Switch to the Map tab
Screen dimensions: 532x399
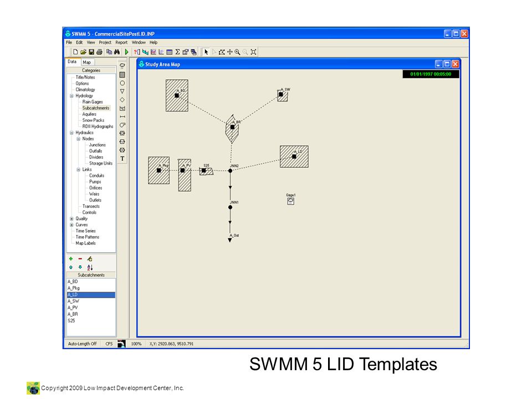[x=87, y=62]
